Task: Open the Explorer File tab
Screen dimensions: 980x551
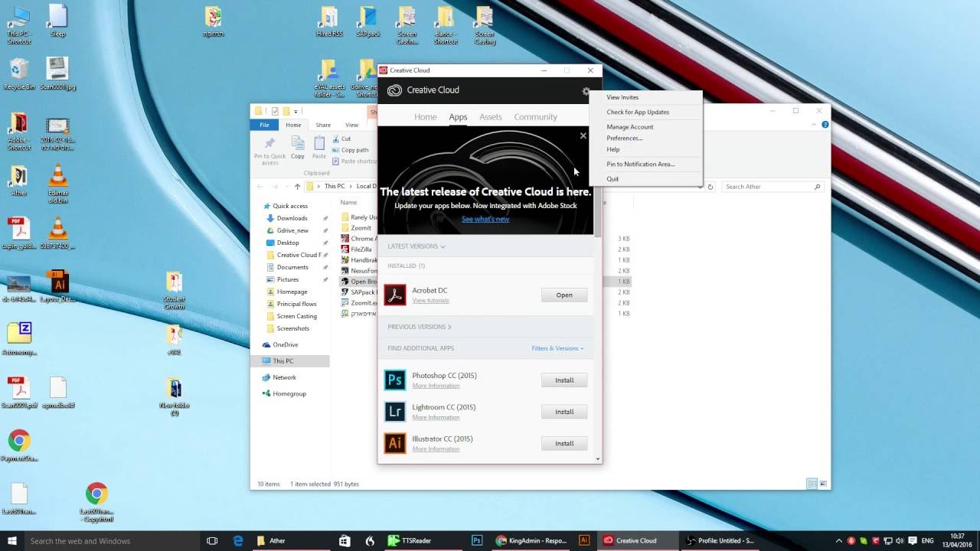Action: [264, 125]
